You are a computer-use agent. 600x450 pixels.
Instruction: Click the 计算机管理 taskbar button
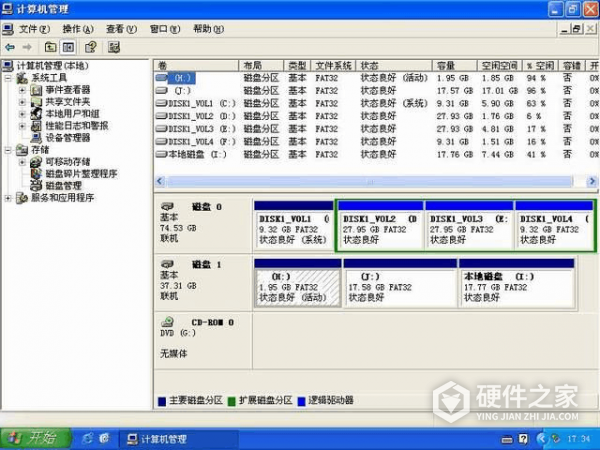pyautogui.click(x=179, y=439)
